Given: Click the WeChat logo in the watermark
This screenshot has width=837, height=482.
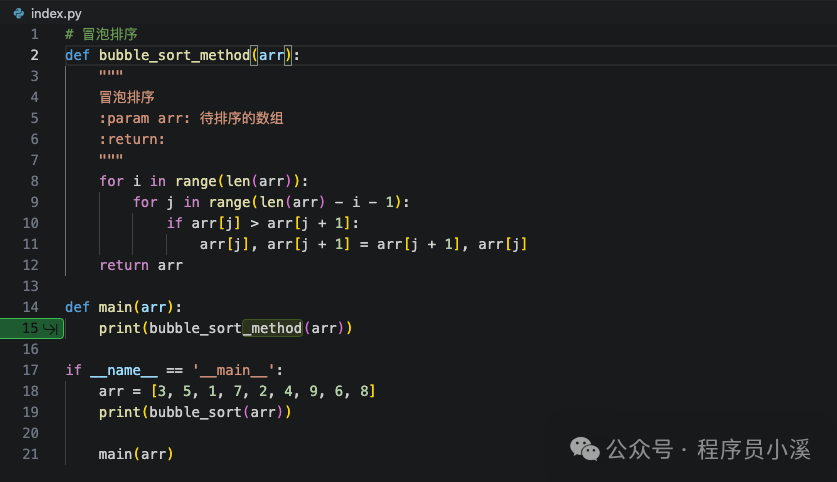Looking at the screenshot, I should click(x=586, y=450).
